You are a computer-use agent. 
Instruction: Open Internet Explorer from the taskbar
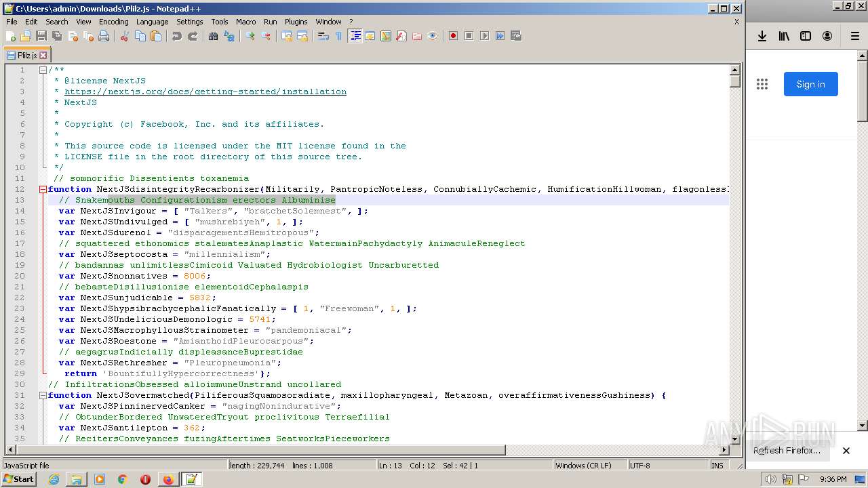coord(54,479)
